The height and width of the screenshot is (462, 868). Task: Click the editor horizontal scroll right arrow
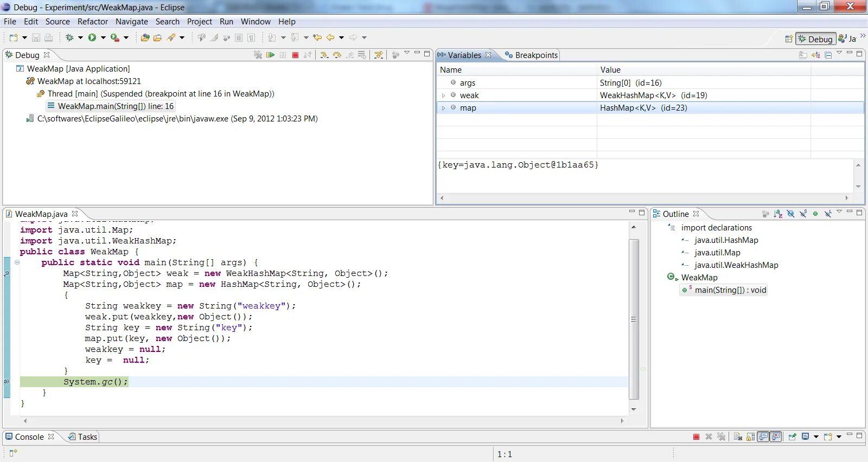click(622, 420)
